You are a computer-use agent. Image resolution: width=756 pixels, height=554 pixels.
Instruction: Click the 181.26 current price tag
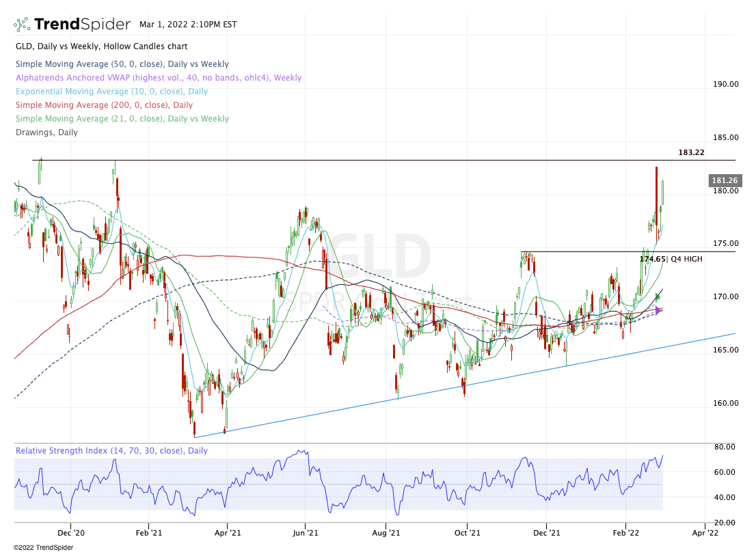click(x=725, y=180)
